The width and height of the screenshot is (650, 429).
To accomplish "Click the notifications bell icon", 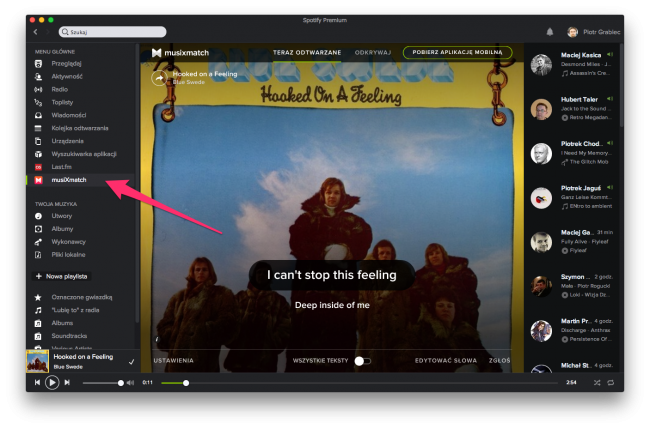I will (550, 32).
